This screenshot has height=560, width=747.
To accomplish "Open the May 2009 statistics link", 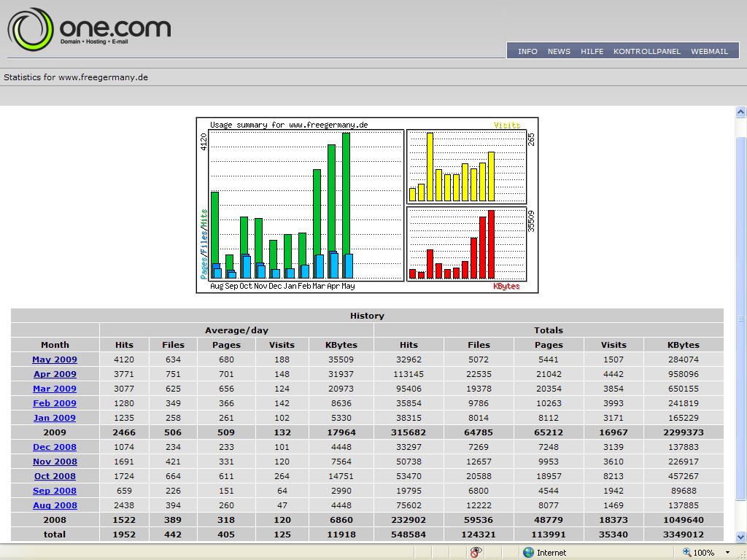I will (x=55, y=359).
